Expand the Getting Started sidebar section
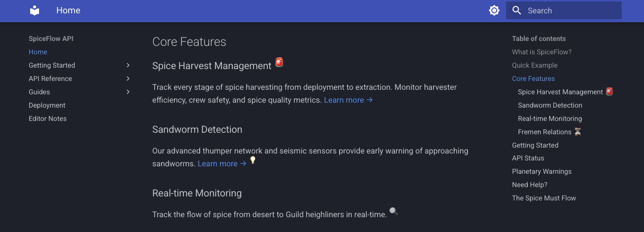This screenshot has width=644, height=232. point(128,65)
